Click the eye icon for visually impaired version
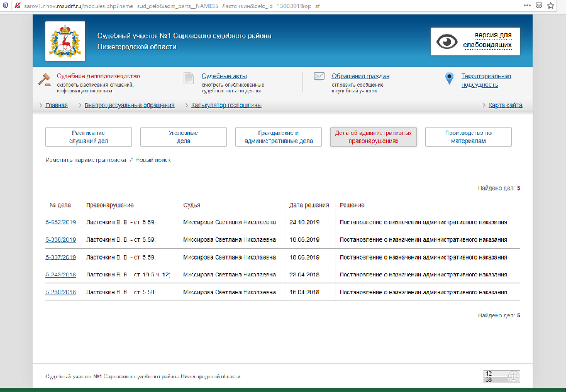The width and height of the screenshot is (566, 392). (447, 41)
